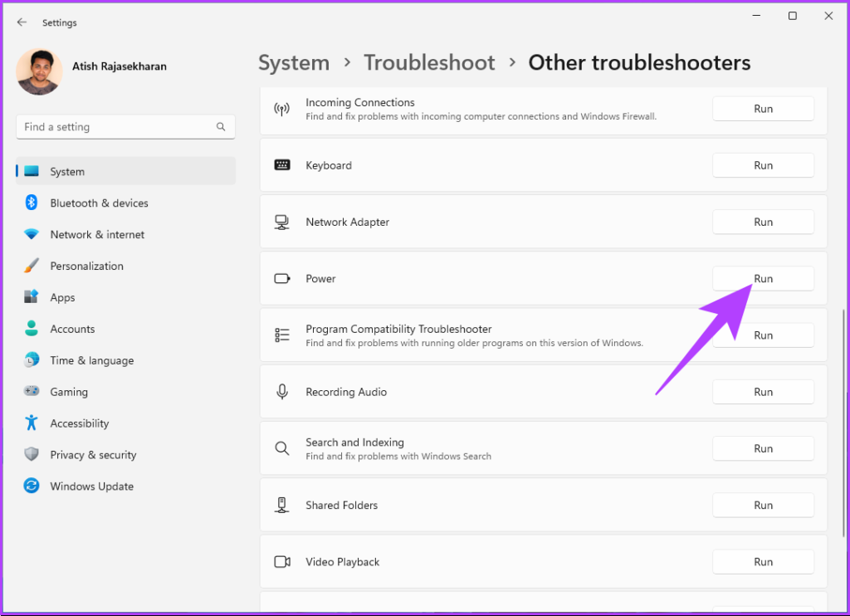Select Gaming in the sidebar
The width and height of the screenshot is (850, 616).
click(69, 392)
